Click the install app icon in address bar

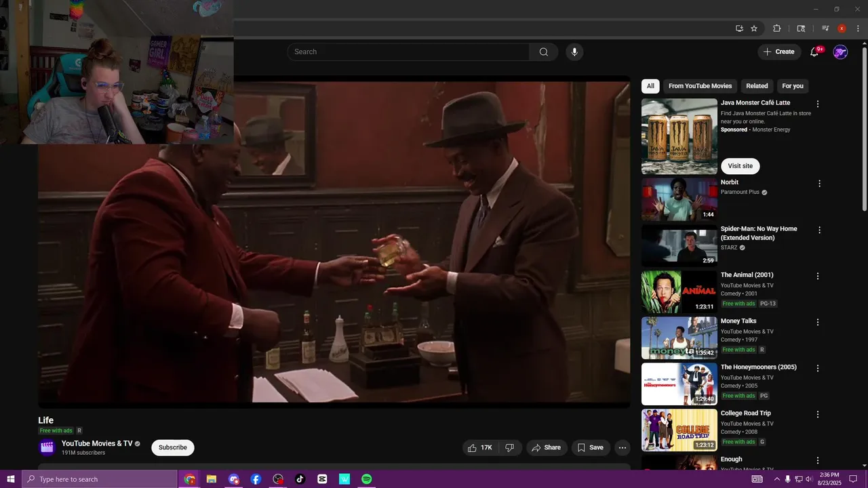[739, 28]
